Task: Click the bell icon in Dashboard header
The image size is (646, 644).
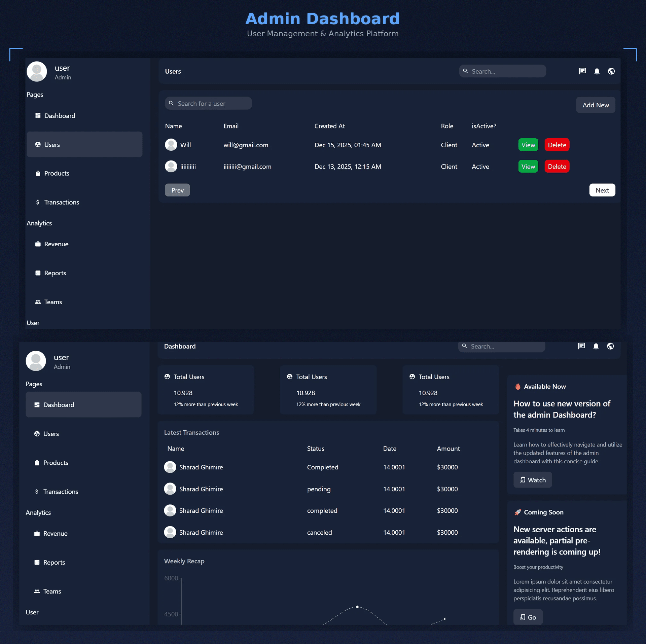Action: click(x=596, y=346)
